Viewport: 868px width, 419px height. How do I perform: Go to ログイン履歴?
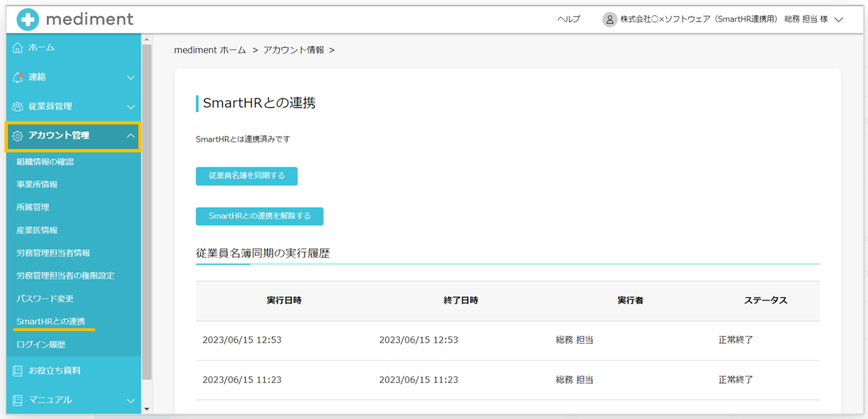tap(41, 345)
